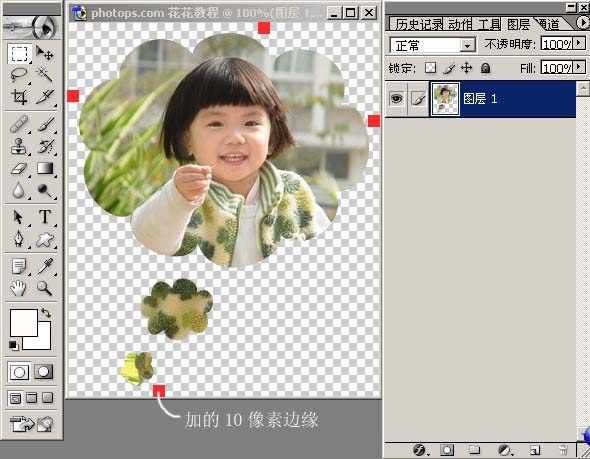
Task: Click the Photoshop document icon in title bar
Action: (x=79, y=13)
